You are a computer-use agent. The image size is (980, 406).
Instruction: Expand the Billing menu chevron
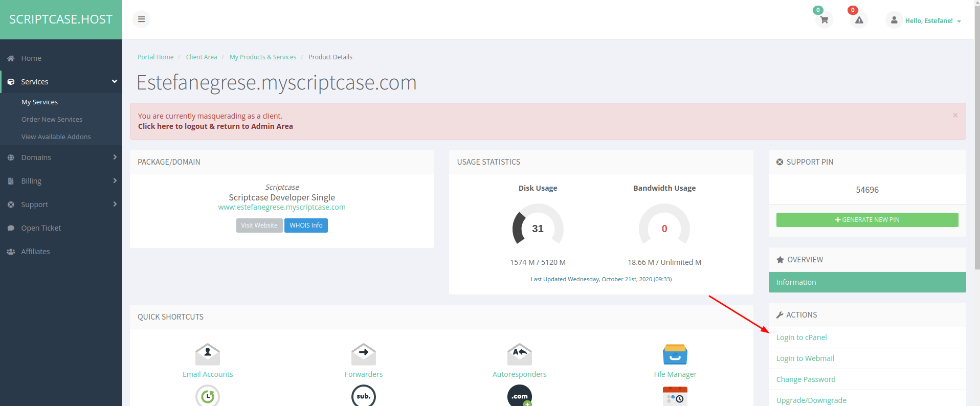tap(115, 181)
